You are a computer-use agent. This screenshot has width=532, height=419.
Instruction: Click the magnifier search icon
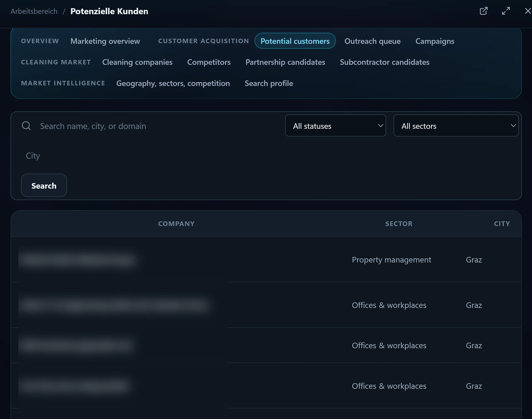26,126
